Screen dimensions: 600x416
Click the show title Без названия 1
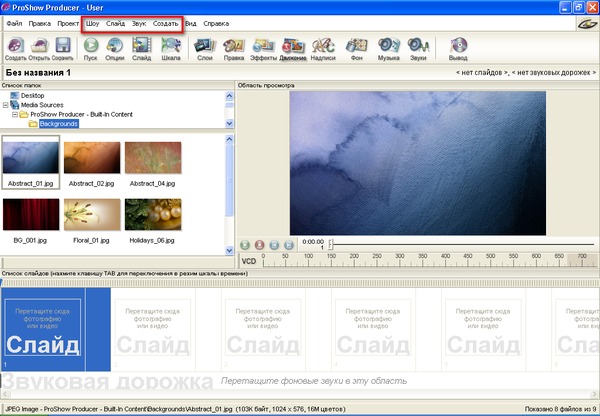pos(38,72)
